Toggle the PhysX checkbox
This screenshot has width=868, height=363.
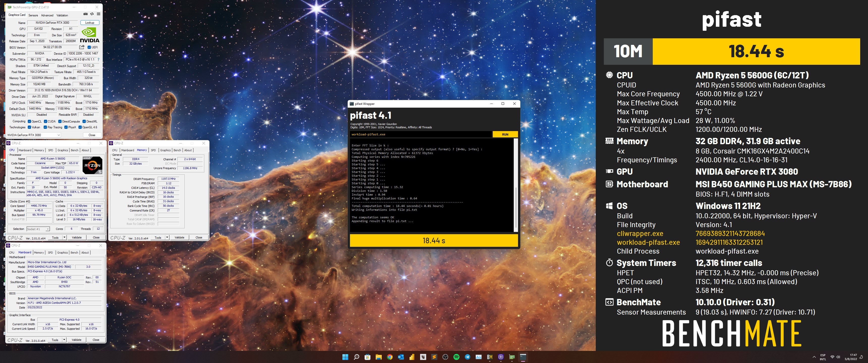point(66,127)
